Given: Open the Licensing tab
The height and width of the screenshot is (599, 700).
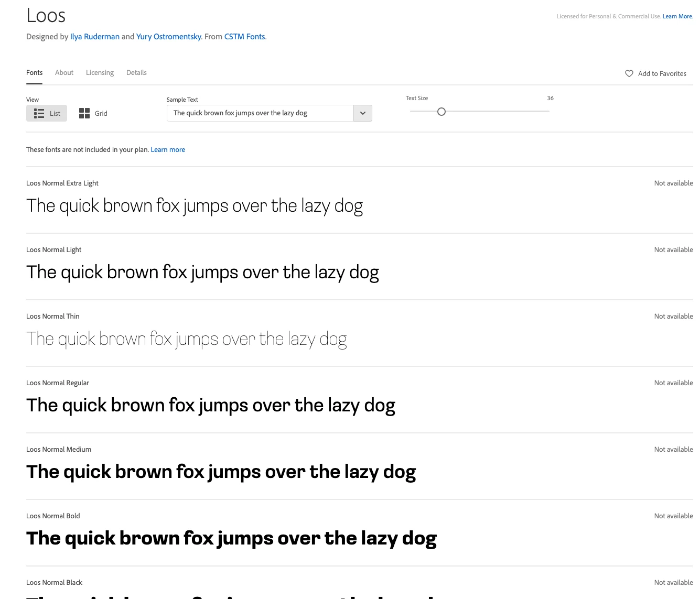Looking at the screenshot, I should click(100, 73).
